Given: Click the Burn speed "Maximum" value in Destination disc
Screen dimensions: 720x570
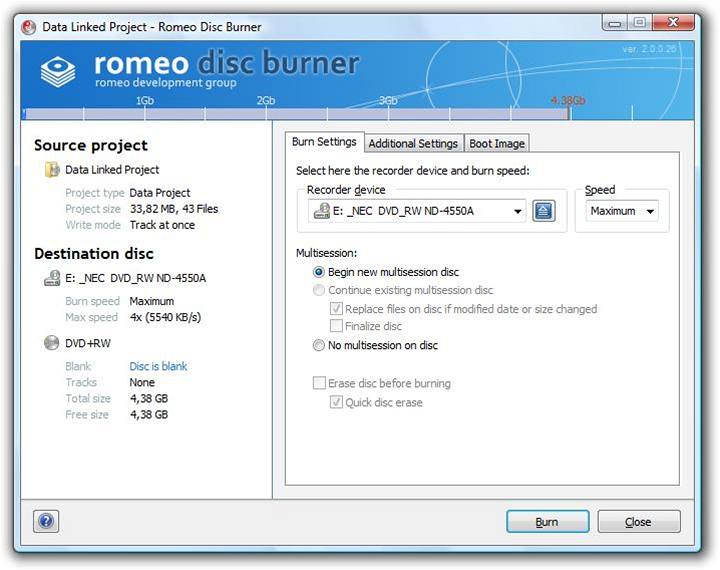Looking at the screenshot, I should (152, 301).
